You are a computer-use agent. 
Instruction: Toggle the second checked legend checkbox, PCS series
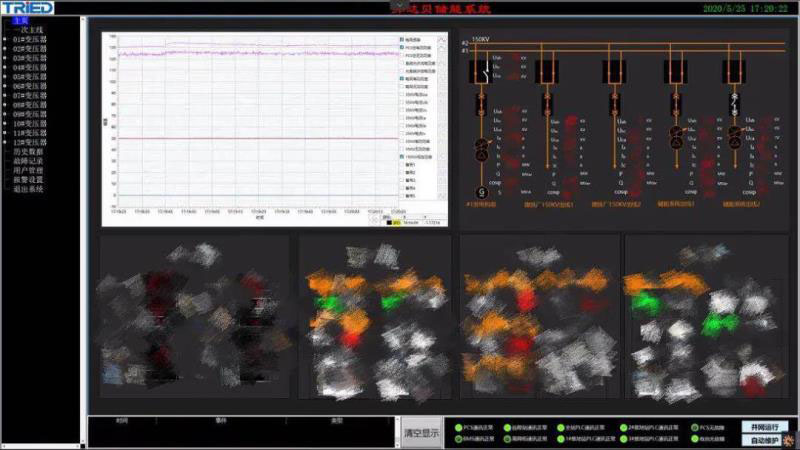[x=401, y=47]
